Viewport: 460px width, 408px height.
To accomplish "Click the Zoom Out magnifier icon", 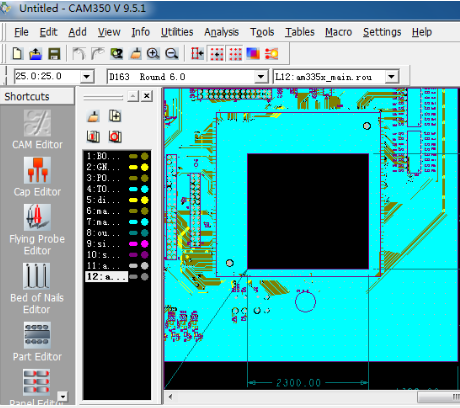I will (x=172, y=53).
